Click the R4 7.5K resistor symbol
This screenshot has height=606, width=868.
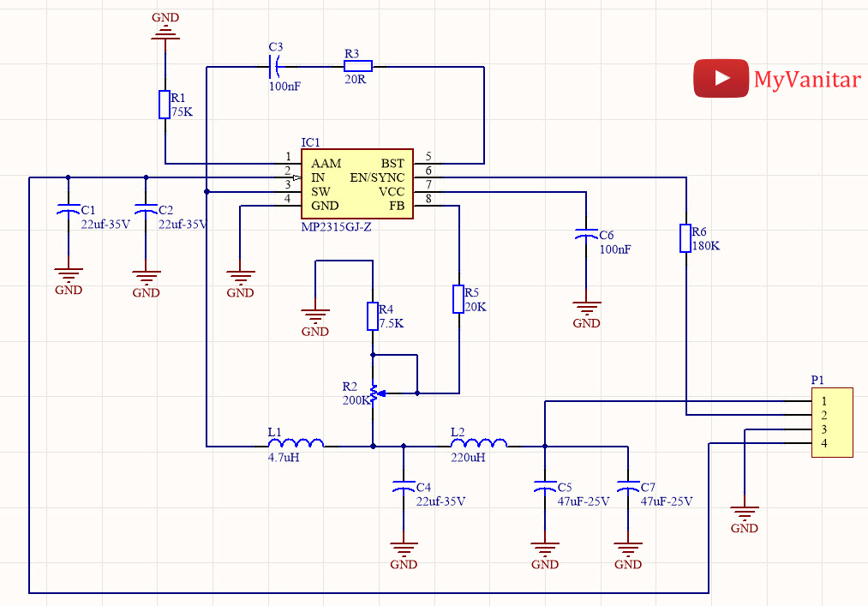click(x=373, y=316)
